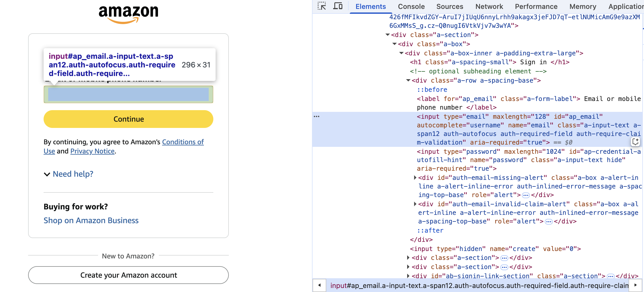Viewport: 644px width, 292px height.
Task: Expand the auth-email-invalid-claim-alert div arrow
Action: [x=415, y=204]
